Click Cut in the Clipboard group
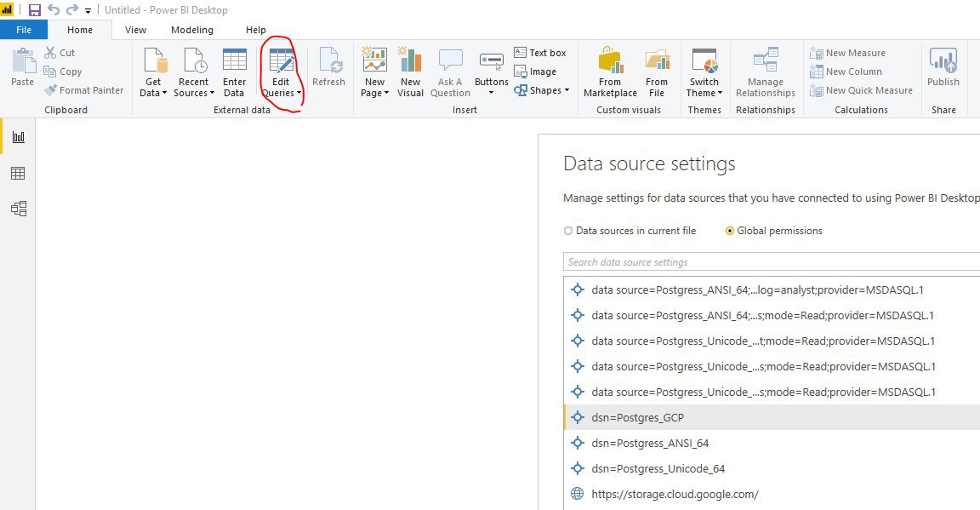The image size is (980, 510). point(60,53)
